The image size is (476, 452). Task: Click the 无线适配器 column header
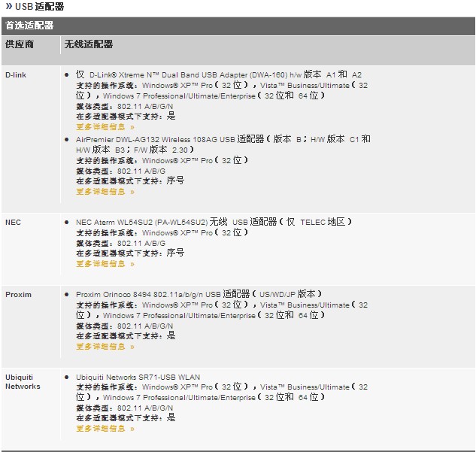tap(89, 44)
